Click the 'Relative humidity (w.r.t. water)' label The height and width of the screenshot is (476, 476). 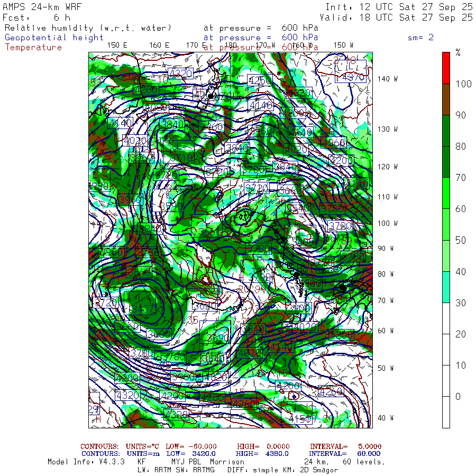tap(88, 28)
